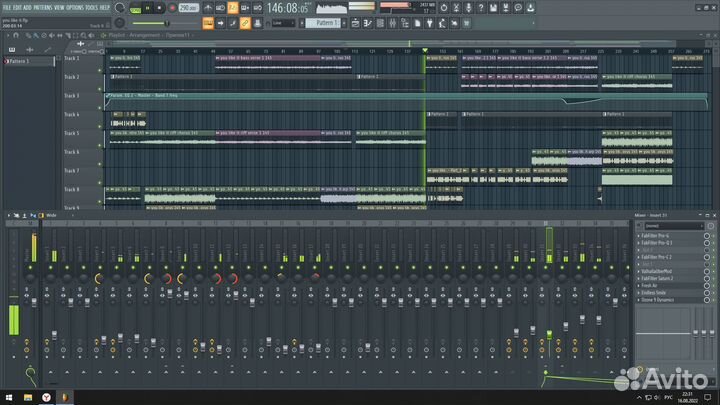Open the FILE menu
Viewport: 720px width, 405px height.
[x=7, y=7]
